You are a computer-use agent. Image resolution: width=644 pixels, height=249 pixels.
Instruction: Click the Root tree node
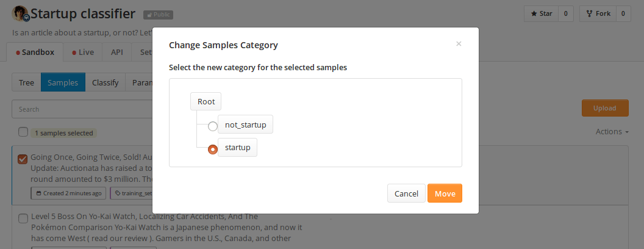coord(206,102)
